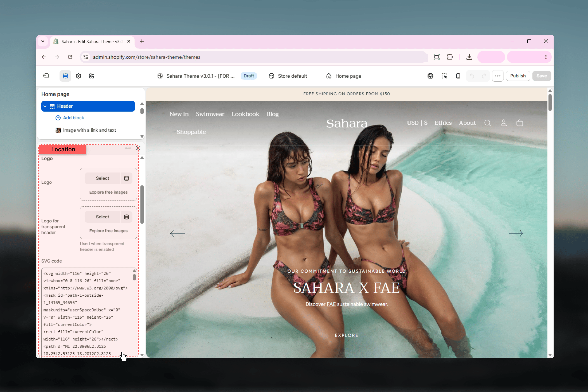Click the Publish button

pyautogui.click(x=518, y=76)
